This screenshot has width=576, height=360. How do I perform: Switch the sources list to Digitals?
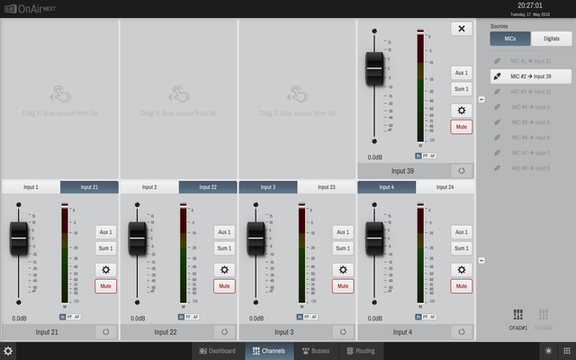[551, 39]
